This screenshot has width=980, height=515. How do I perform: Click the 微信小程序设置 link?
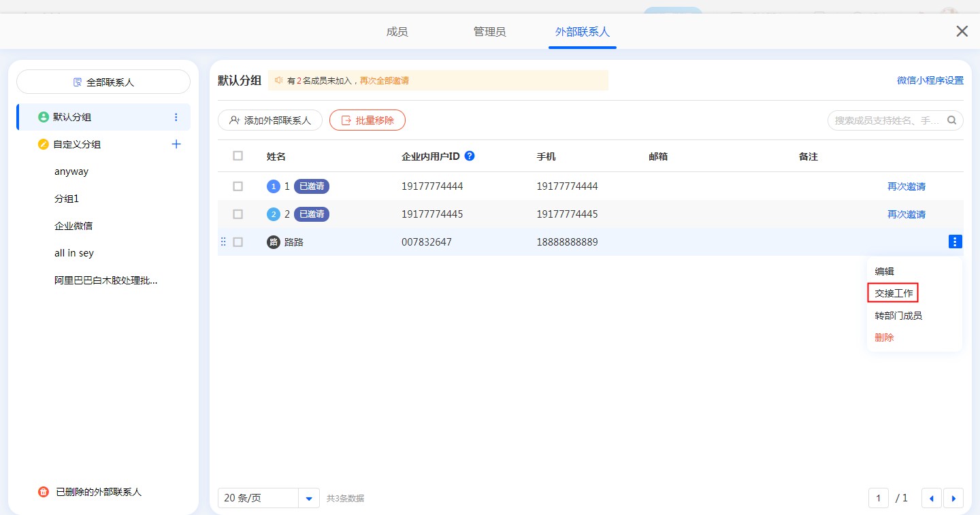click(x=930, y=80)
